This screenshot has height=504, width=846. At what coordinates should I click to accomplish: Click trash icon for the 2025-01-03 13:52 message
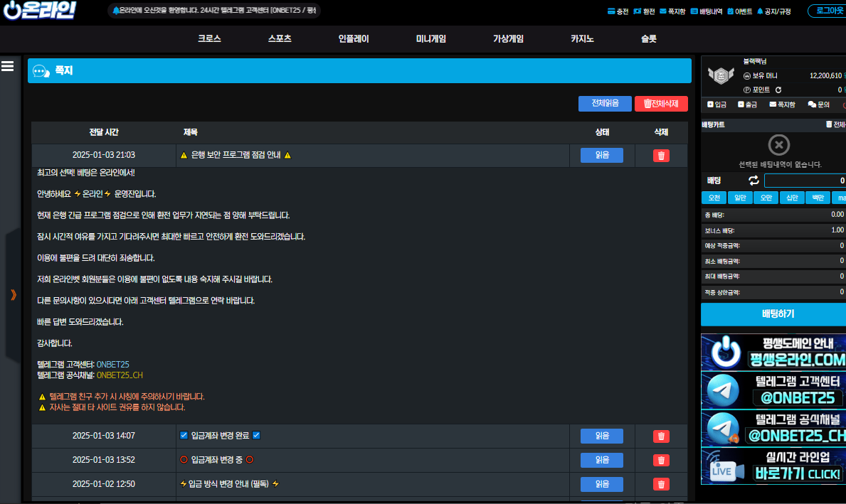661,460
